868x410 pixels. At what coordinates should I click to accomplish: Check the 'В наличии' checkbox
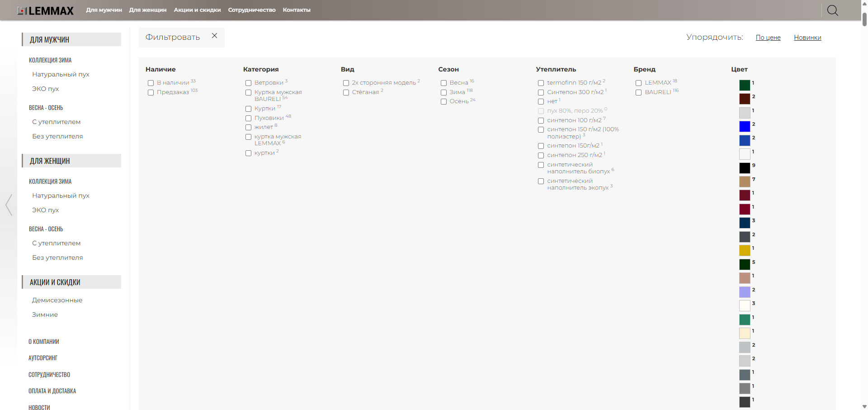coord(151,83)
